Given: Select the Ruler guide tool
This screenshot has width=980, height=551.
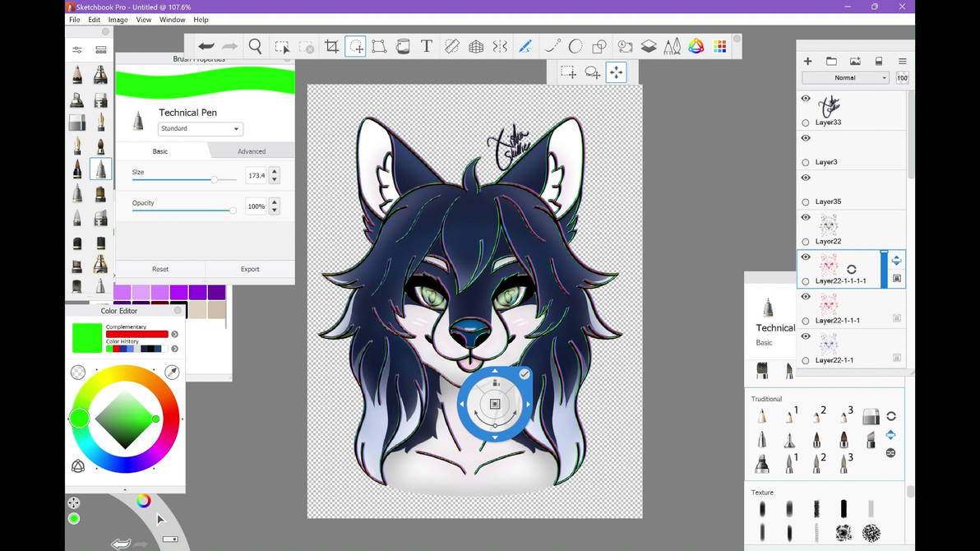Looking at the screenshot, I should click(x=451, y=46).
